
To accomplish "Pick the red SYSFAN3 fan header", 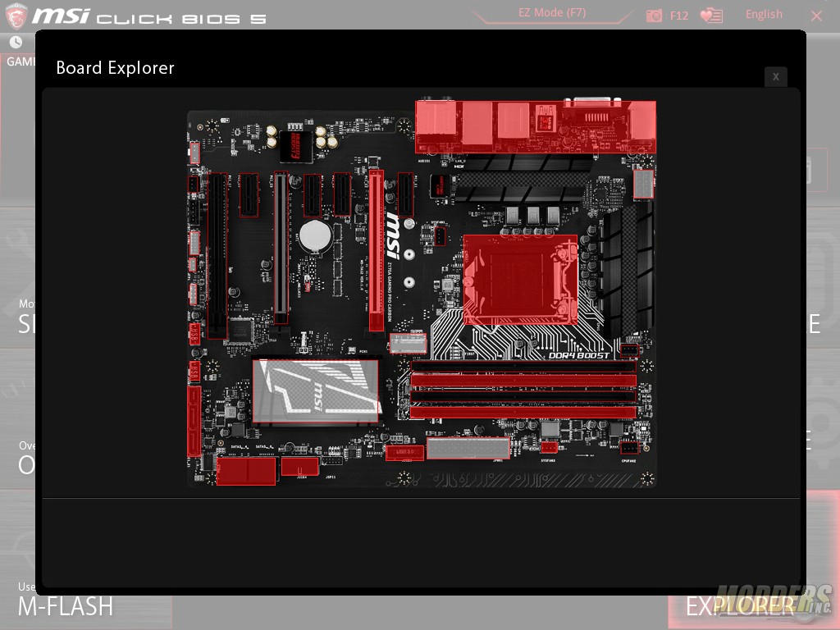I will tap(549, 447).
